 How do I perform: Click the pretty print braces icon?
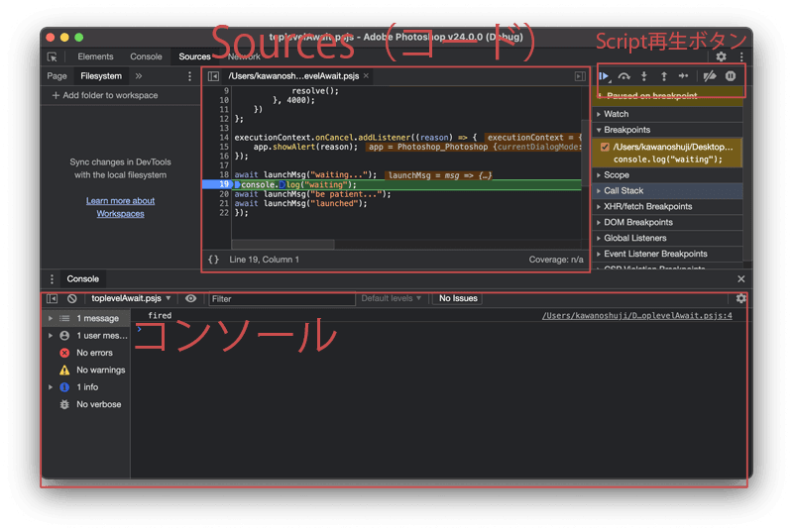(x=213, y=260)
